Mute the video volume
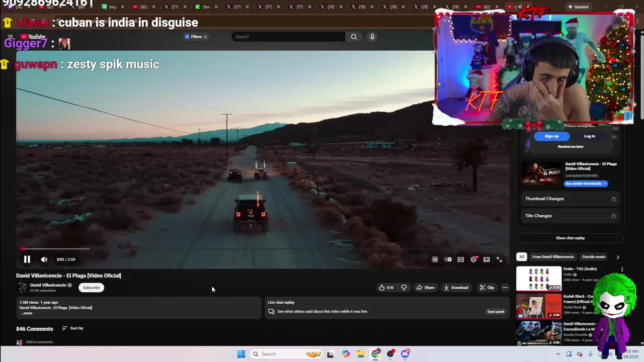Viewport: 644px width, 362px height. (x=44, y=259)
